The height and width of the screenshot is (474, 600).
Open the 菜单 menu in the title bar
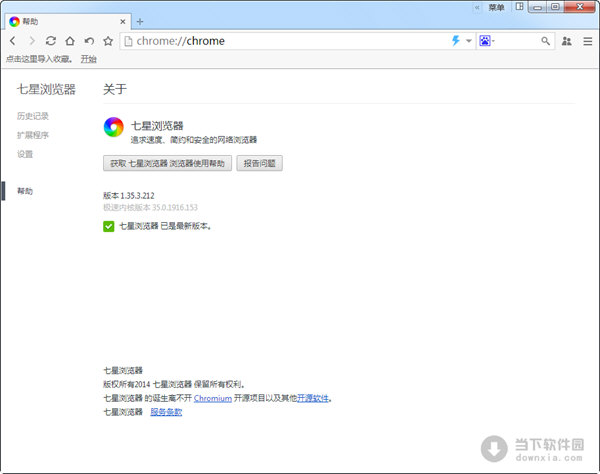(496, 7)
